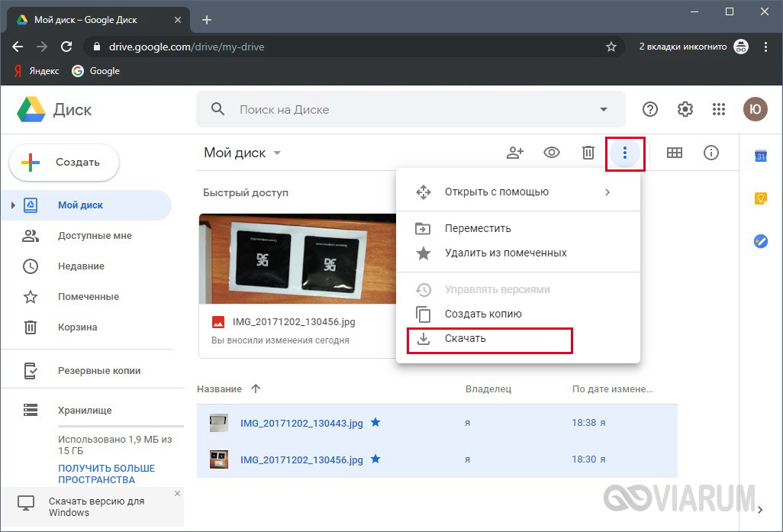Screen dimensions: 783x532
Task: Choose Скачать from the context menu
Action: [466, 338]
